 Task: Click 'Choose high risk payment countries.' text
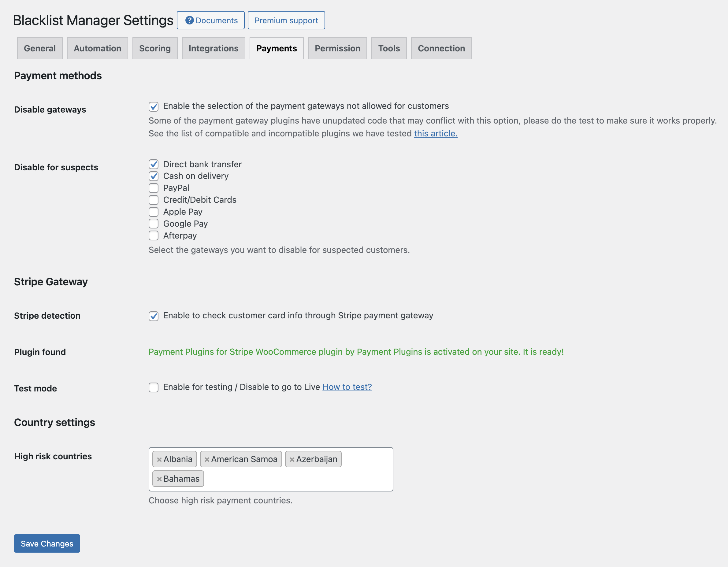tap(220, 501)
